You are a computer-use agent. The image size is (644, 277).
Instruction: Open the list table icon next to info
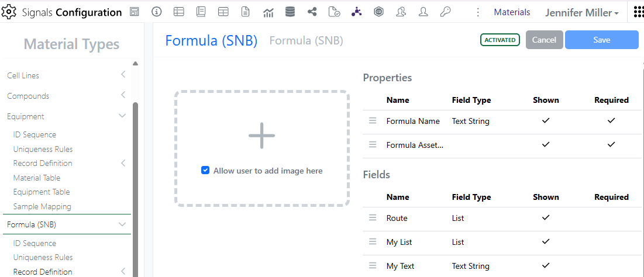pyautogui.click(x=178, y=12)
